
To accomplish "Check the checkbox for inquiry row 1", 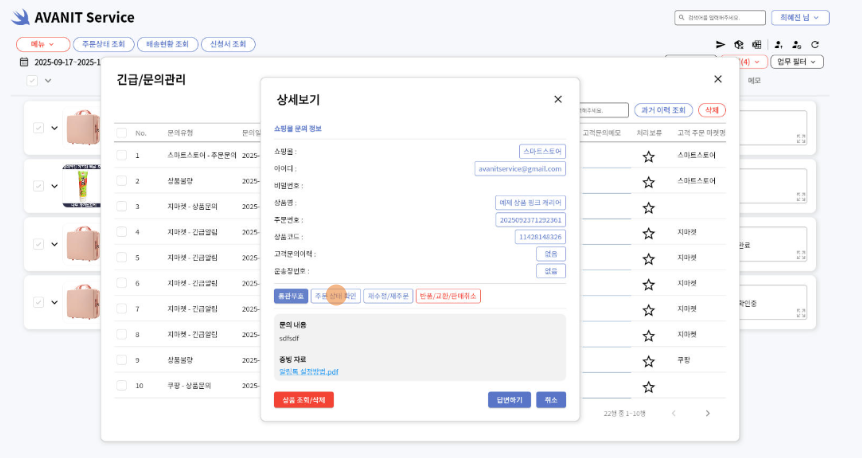I will coord(121,155).
